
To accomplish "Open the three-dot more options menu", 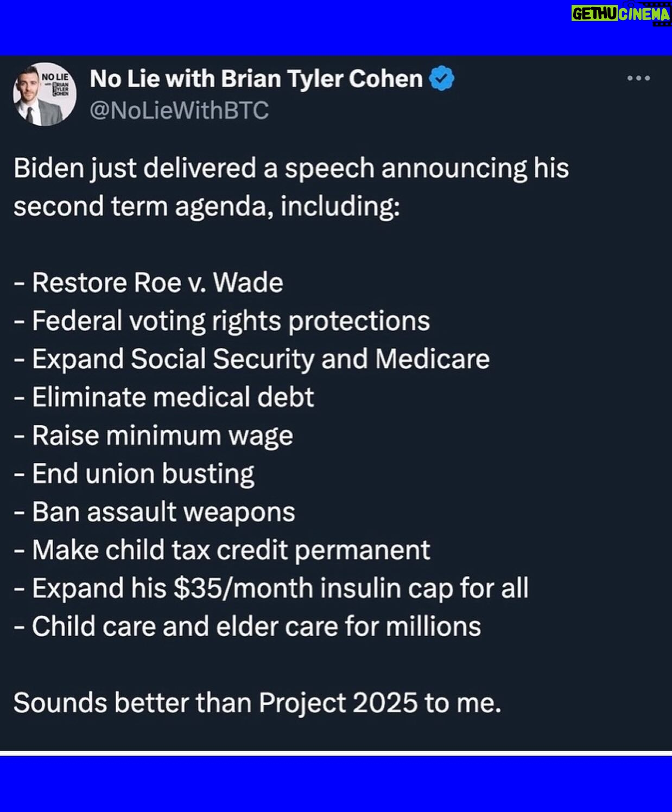I will tap(638, 79).
